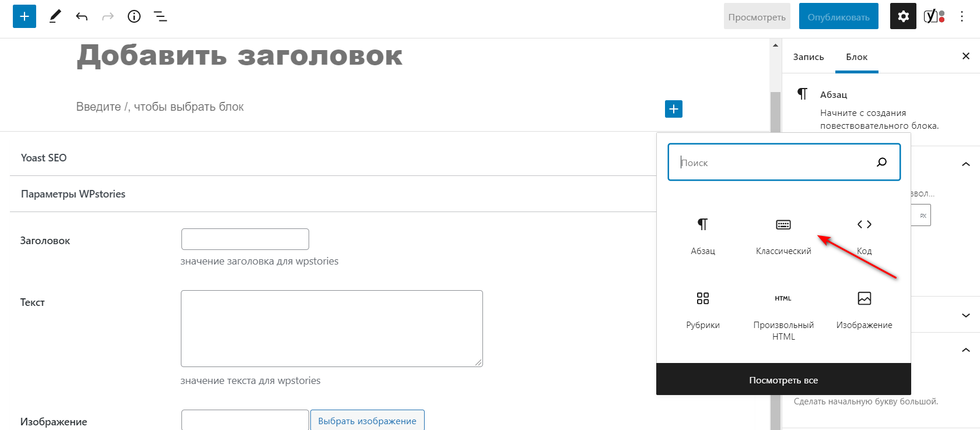Click Посмотреть все blocks button
The width and height of the screenshot is (980, 430).
783,380
